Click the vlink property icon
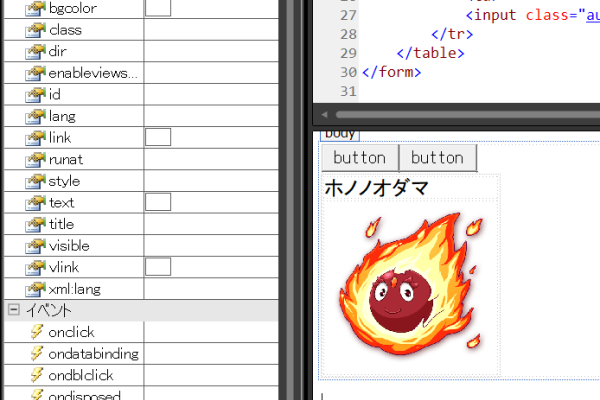This screenshot has height=400, width=600. 35,268
